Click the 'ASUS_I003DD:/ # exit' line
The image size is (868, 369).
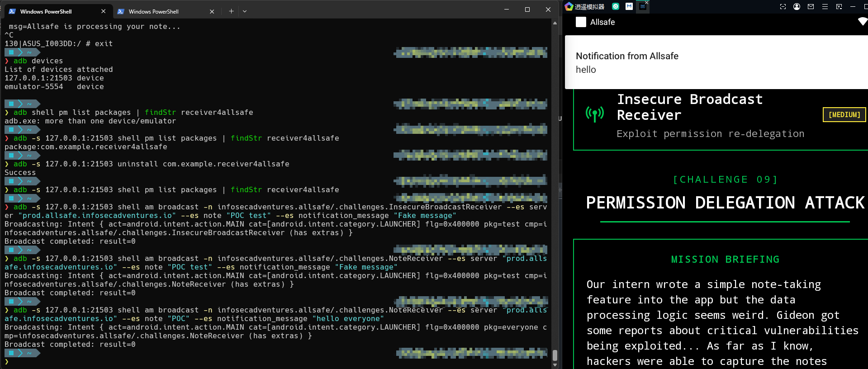[59, 44]
